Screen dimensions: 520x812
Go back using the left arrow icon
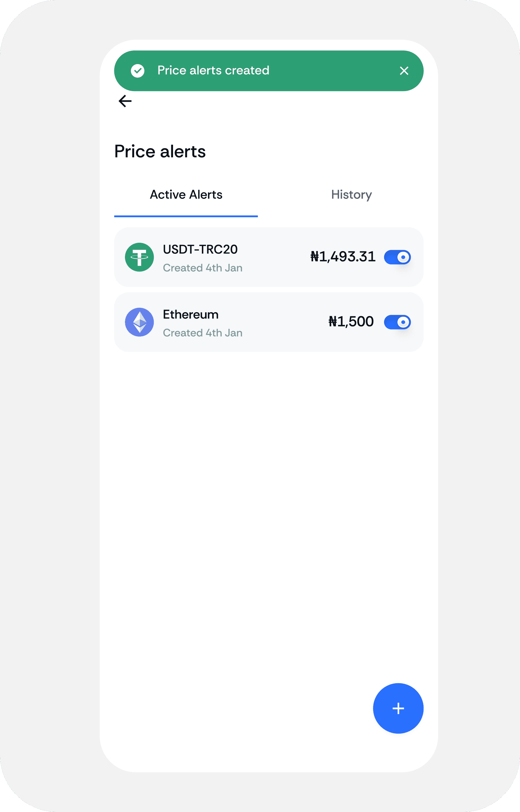tap(125, 101)
